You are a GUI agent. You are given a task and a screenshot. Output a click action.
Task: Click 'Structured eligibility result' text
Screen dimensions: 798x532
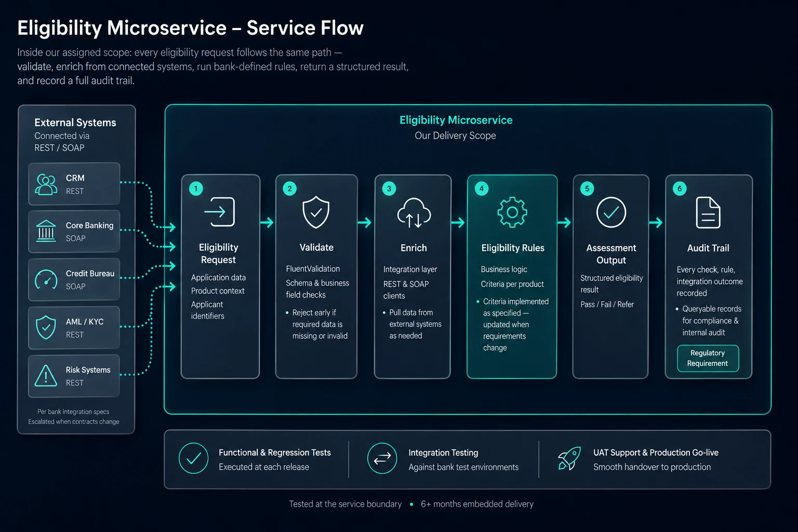[611, 284]
